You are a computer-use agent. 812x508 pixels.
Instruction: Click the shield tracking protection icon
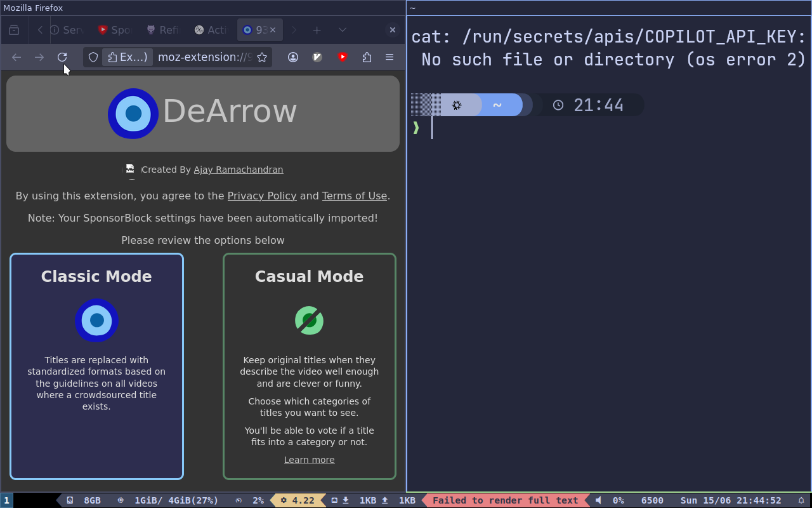coord(93,57)
